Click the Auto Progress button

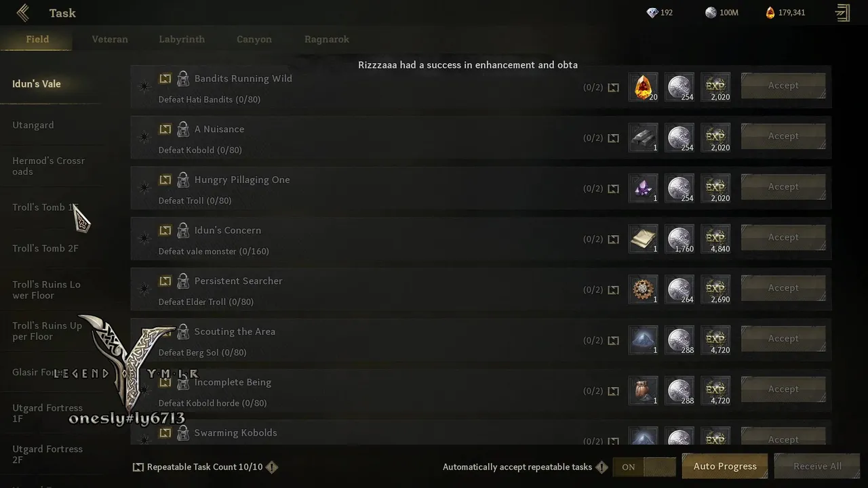coord(725,466)
